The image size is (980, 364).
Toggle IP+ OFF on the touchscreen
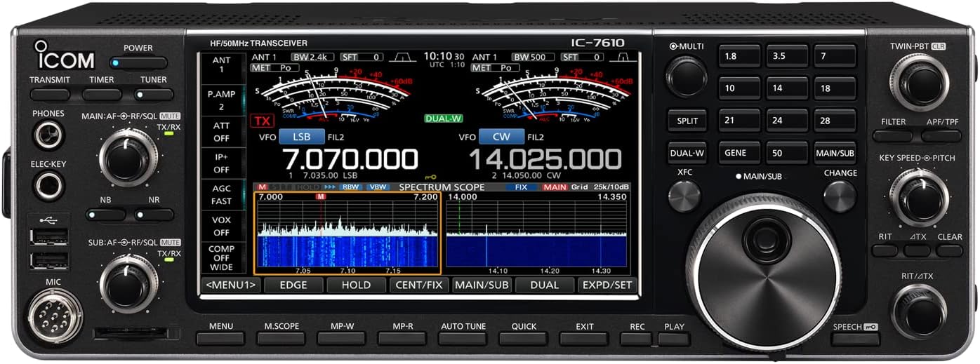pos(221,163)
